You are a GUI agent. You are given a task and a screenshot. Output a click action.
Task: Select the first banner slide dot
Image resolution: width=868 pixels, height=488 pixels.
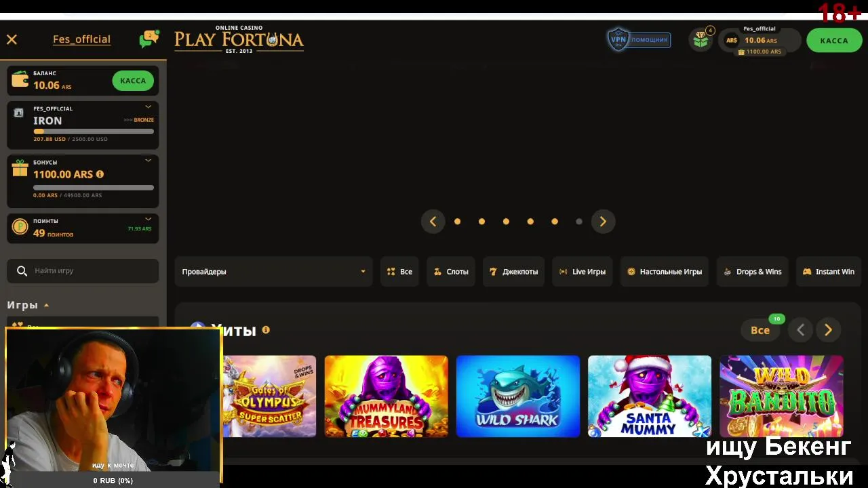(x=457, y=222)
